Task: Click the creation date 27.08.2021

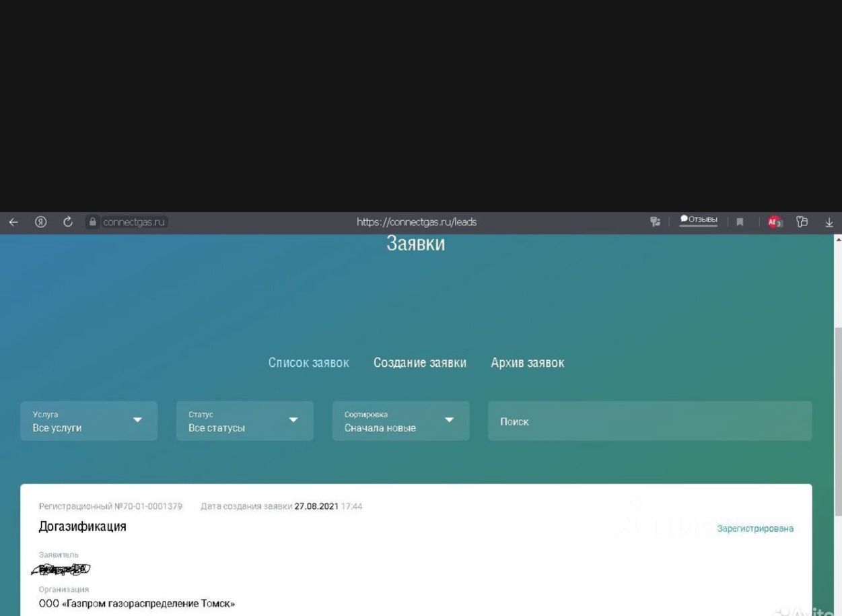Action: [x=316, y=506]
